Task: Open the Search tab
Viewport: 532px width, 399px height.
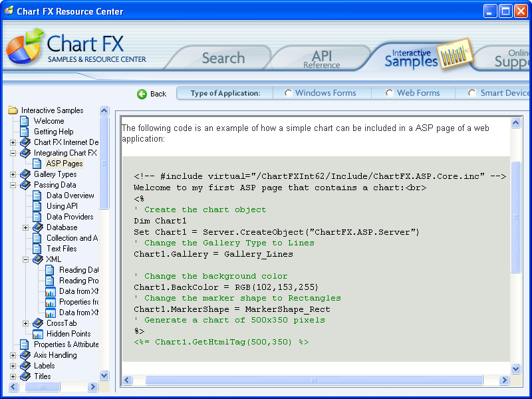Action: [x=223, y=59]
